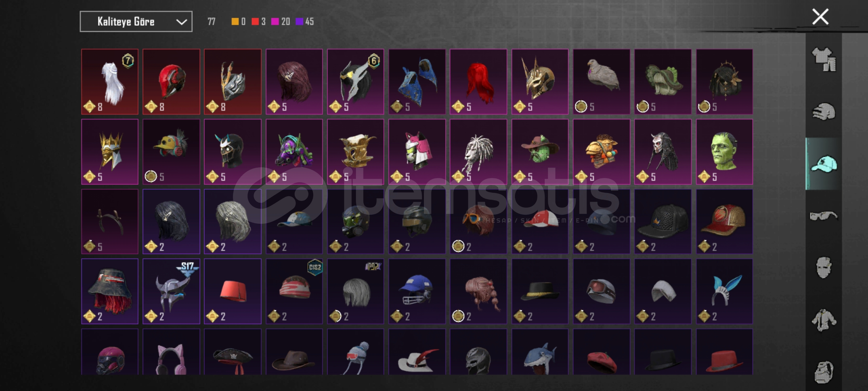Select the red fez hat item
The width and height of the screenshot is (868, 391).
point(233,291)
